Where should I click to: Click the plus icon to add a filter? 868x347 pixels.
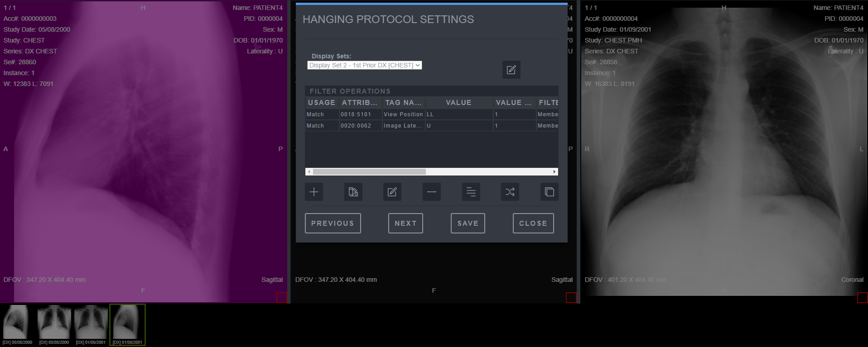coord(313,192)
